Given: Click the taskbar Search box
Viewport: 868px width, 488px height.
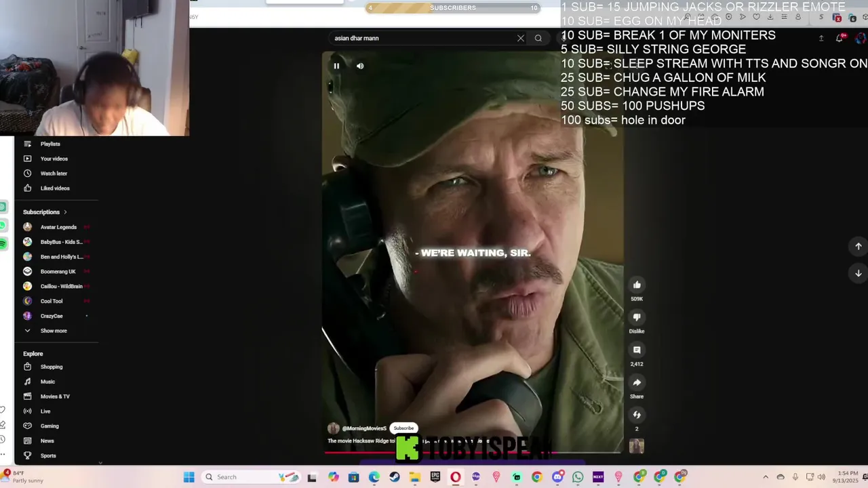Looking at the screenshot, I should coord(252,477).
